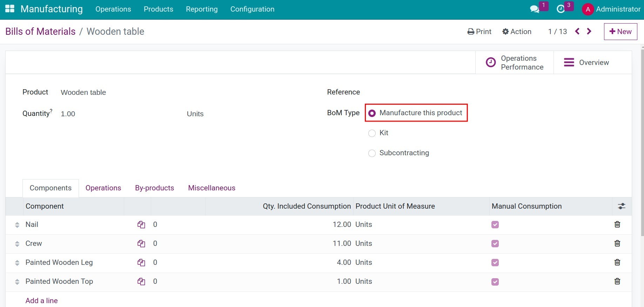
Task: Open the Reporting menu
Action: pos(202,9)
